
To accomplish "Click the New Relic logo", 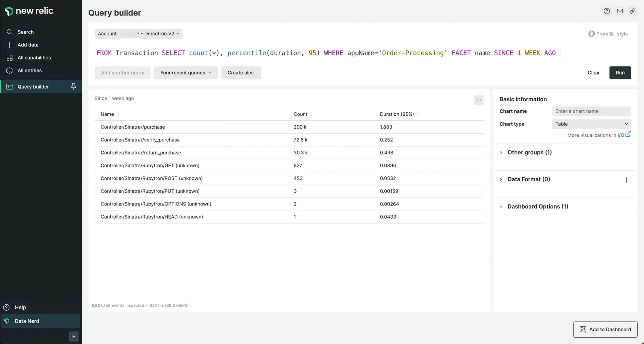I will click(x=29, y=11).
